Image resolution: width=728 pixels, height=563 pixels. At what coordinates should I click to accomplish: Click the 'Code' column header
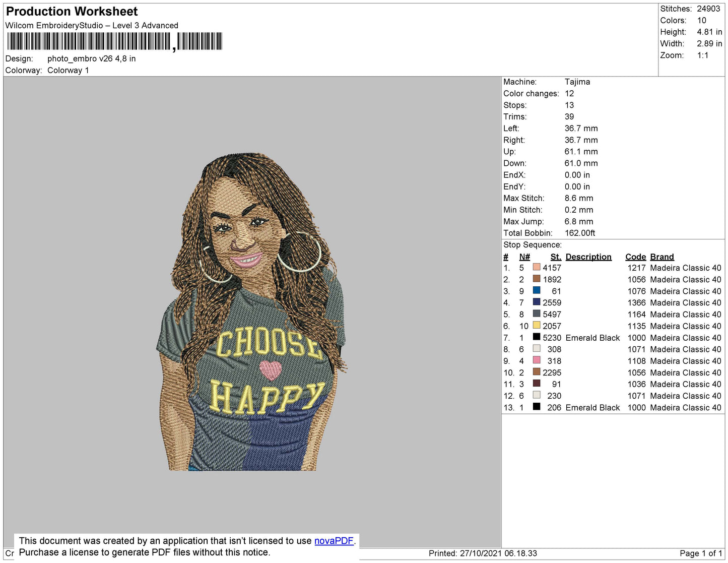[635, 257]
